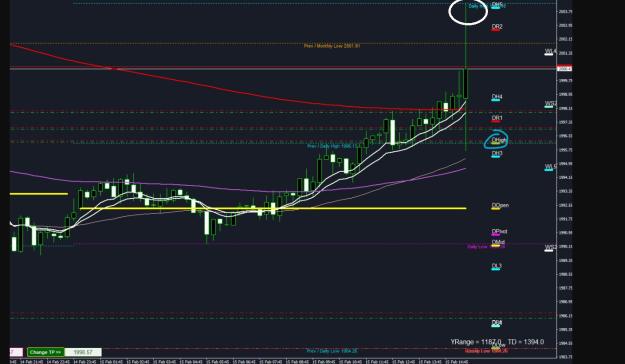This screenshot has height=364, width=625.
Task: Click the small pink box left of Change TP
Action: point(17,352)
